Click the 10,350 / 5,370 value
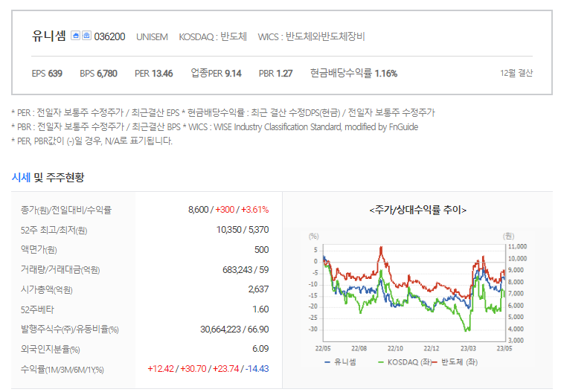The height and width of the screenshot is (392, 561). pyautogui.click(x=243, y=230)
